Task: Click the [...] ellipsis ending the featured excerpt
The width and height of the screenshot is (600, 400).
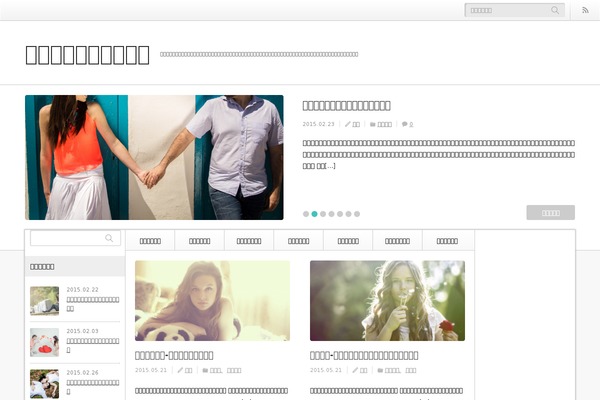Action: pos(331,166)
